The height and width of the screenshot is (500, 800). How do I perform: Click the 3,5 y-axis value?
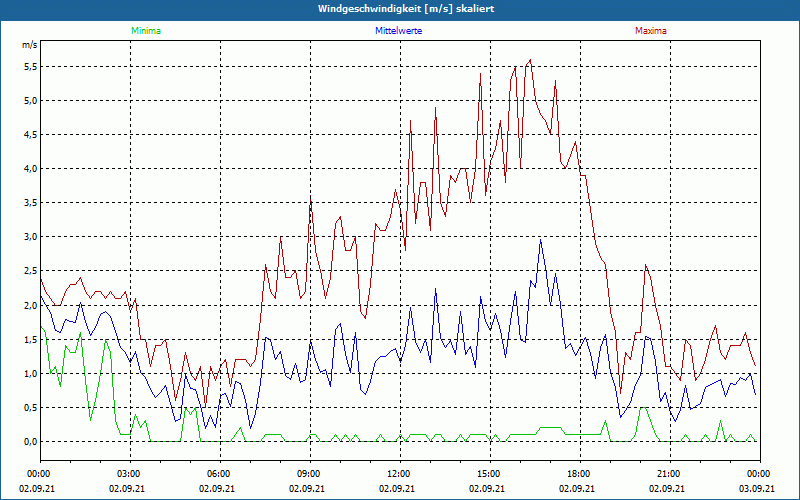tap(31, 203)
